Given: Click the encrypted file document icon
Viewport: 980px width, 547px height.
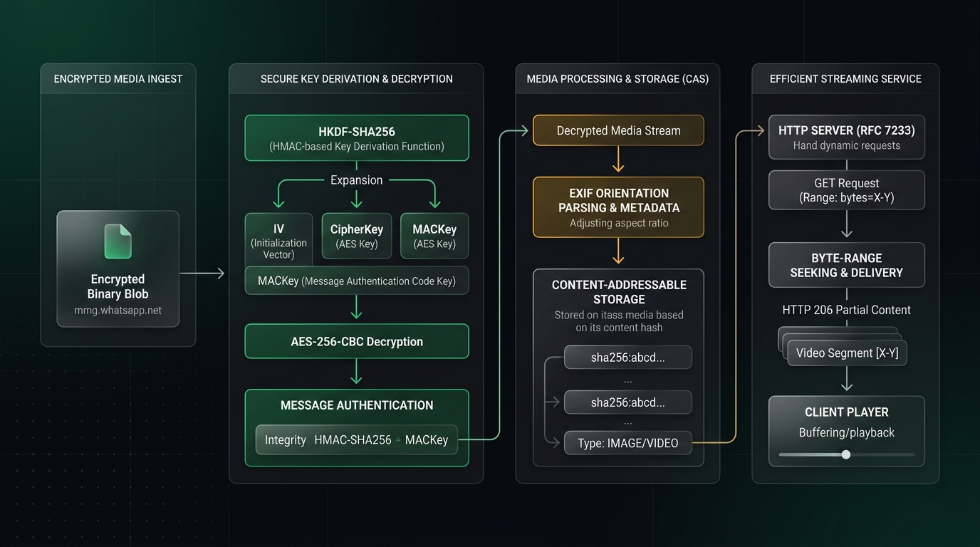Looking at the screenshot, I should point(118,241).
